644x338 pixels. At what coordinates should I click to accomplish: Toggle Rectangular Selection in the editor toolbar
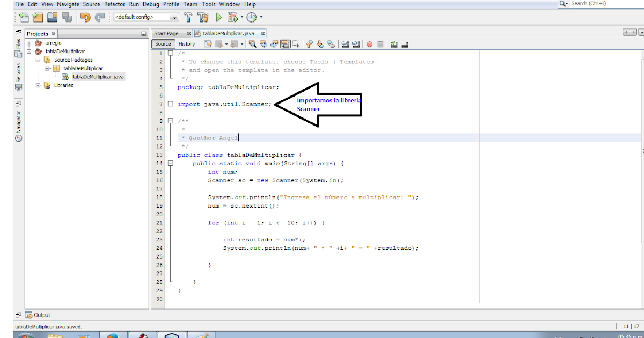coord(296,44)
